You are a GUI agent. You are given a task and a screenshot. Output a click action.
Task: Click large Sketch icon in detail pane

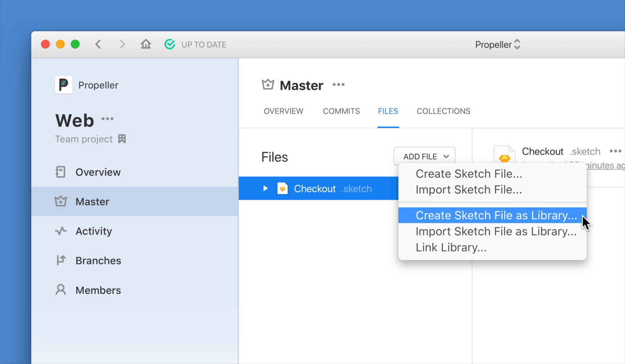[504, 154]
